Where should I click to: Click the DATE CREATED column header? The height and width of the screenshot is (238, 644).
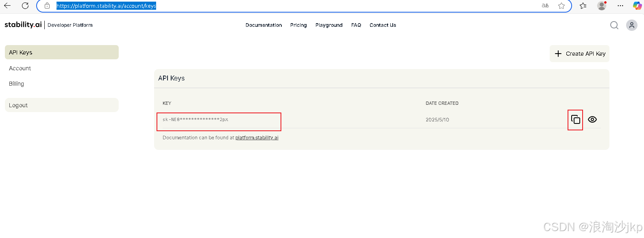pos(442,103)
